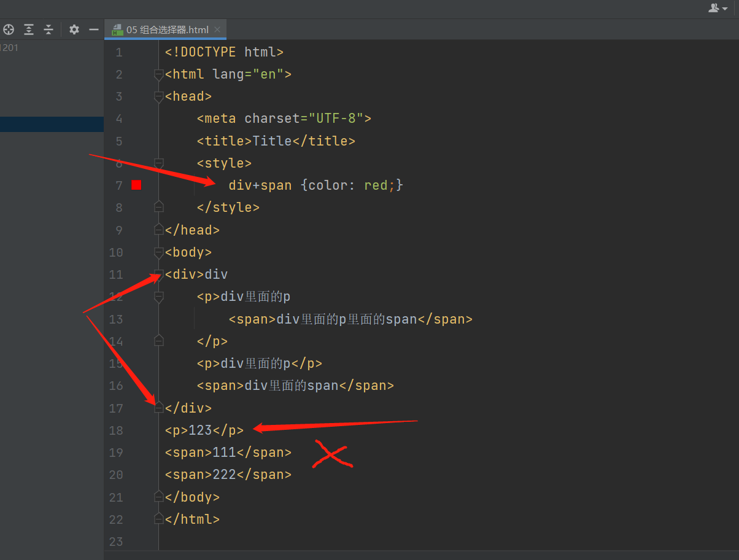Click the div+span selector text
The image size is (739, 560).
[x=260, y=185]
